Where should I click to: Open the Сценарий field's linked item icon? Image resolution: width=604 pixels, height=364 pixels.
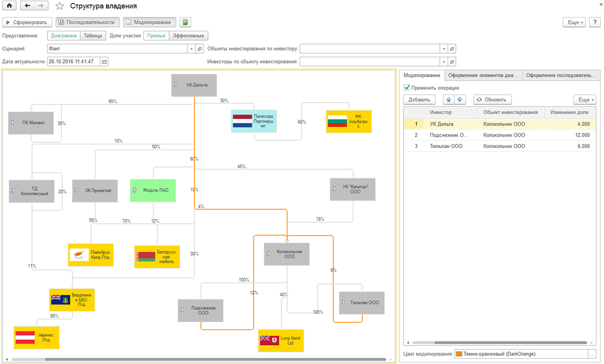(x=200, y=49)
